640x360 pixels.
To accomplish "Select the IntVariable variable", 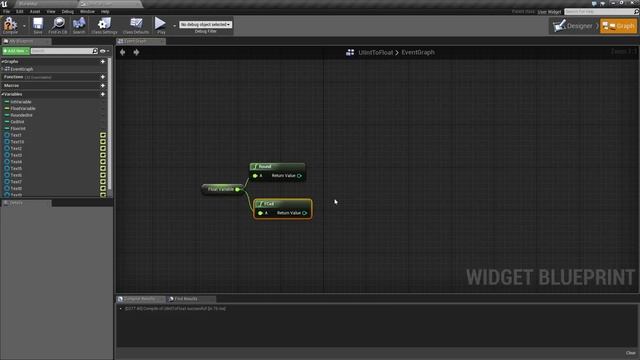I will click(x=20, y=102).
